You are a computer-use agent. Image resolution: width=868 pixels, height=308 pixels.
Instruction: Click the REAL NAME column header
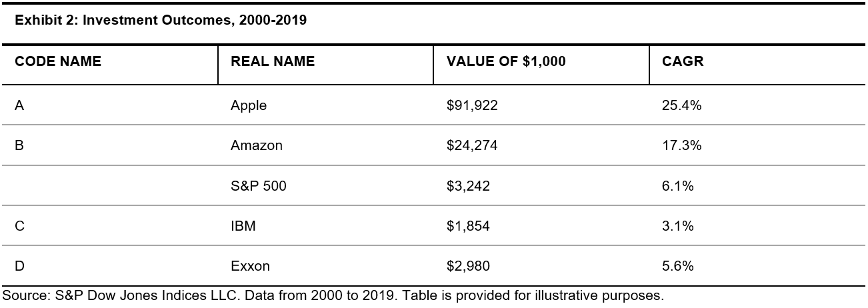273,62
